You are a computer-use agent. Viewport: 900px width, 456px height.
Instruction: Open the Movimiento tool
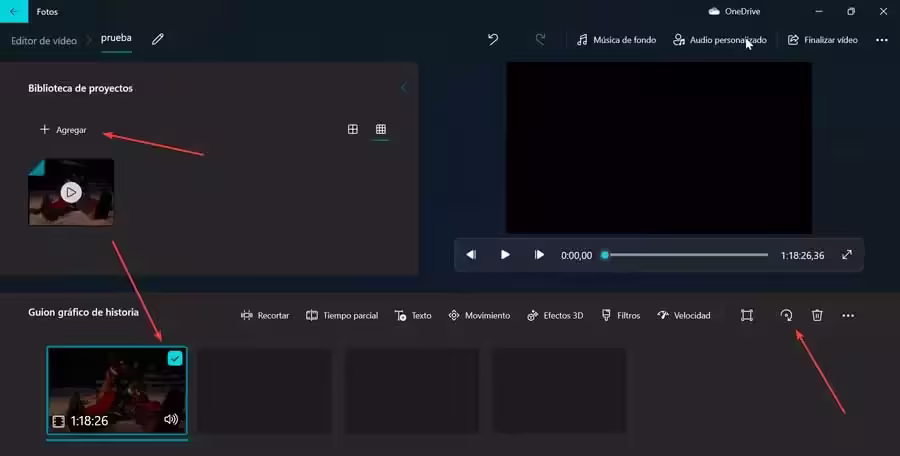tap(479, 315)
